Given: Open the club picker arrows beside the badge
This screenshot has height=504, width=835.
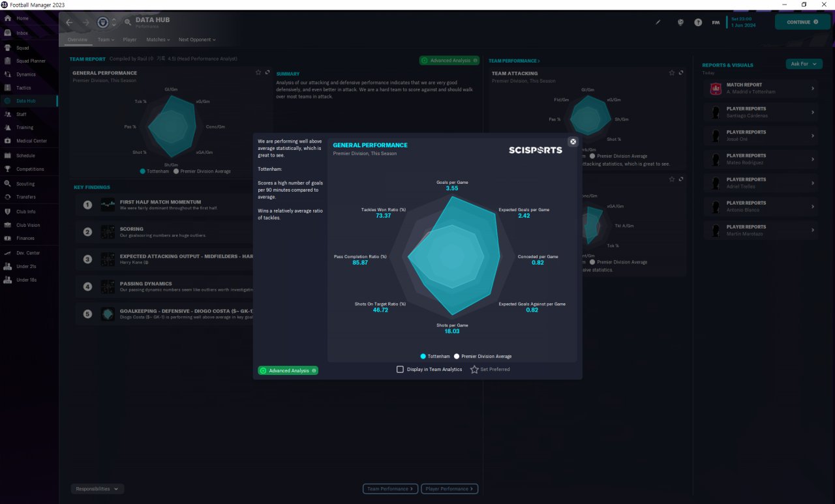Looking at the screenshot, I should 114,22.
